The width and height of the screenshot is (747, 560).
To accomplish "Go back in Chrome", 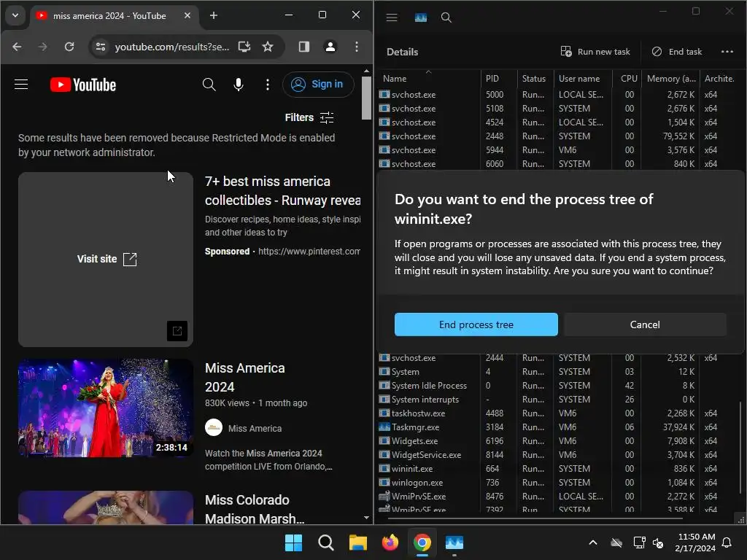I will point(17,47).
